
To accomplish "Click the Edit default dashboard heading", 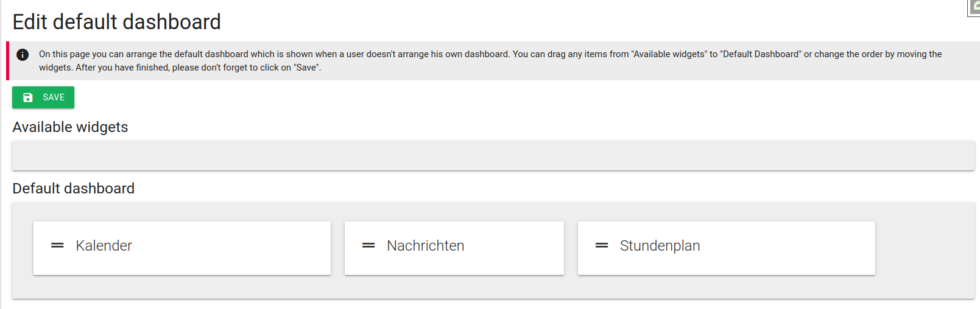I will point(116,22).
